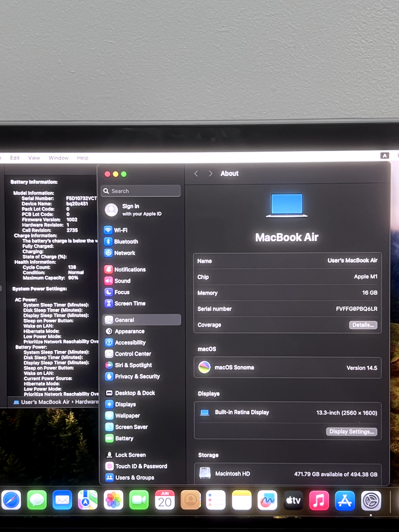Viewport: 399px width, 532px height.
Task: Open Bluetooth settings pane
Action: coord(126,241)
